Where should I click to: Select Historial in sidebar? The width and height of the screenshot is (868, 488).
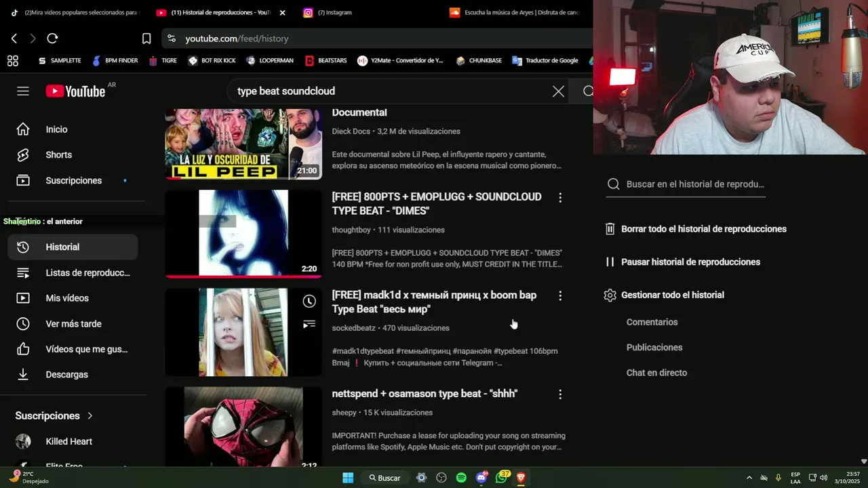[x=73, y=247]
